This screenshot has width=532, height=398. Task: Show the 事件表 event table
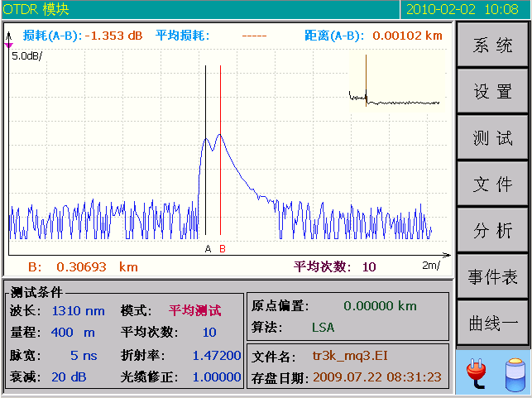pos(492,276)
